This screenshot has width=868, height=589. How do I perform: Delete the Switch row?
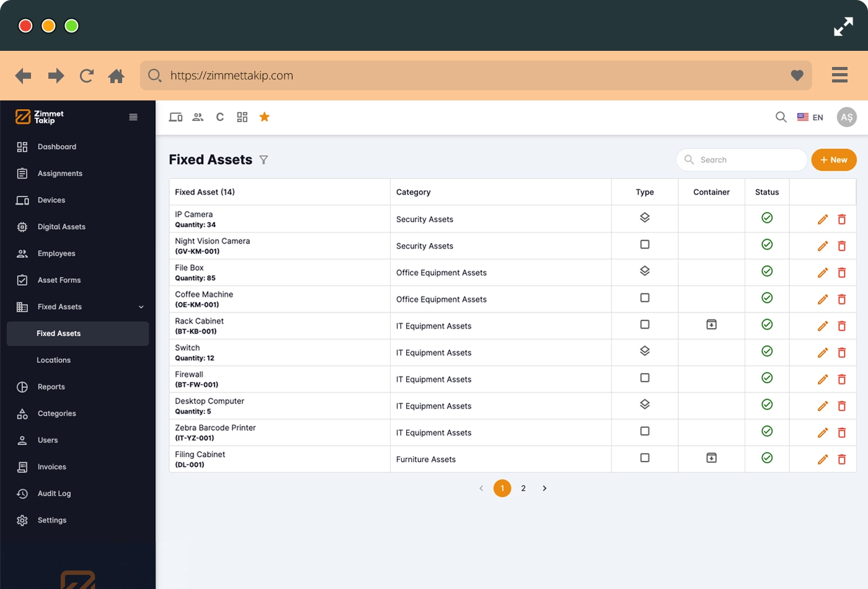pyautogui.click(x=842, y=353)
